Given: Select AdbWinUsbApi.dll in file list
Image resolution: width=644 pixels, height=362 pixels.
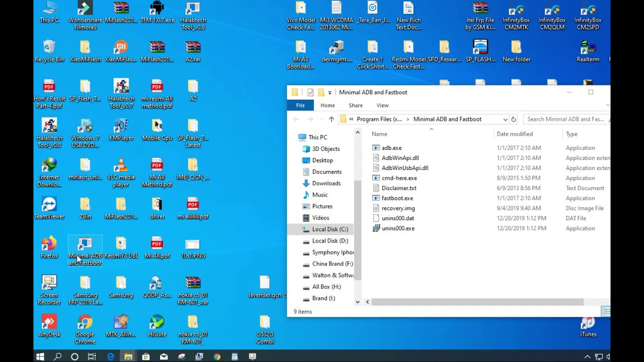Looking at the screenshot, I should point(405,168).
